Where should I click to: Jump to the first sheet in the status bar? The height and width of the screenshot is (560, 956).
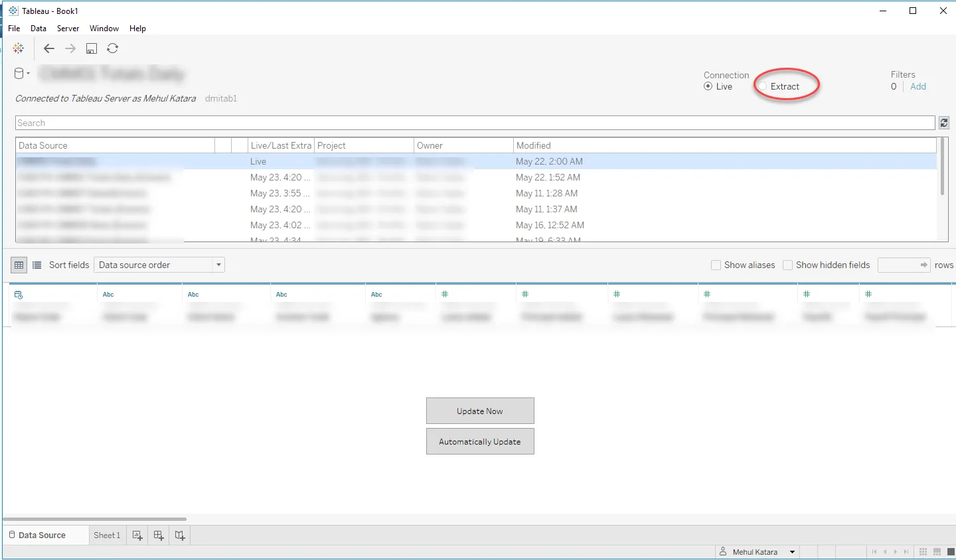click(x=874, y=552)
